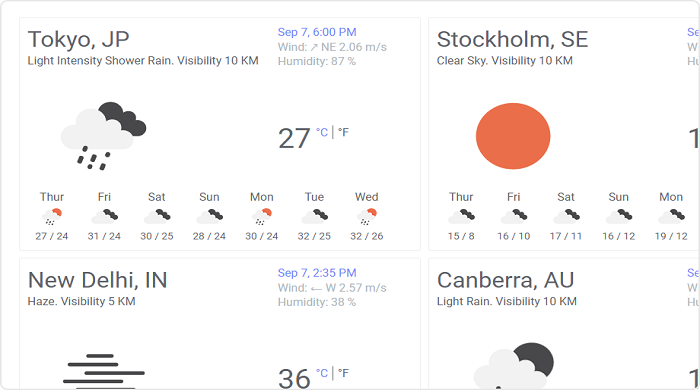Switch Tokyo temperature to °F

(343, 133)
